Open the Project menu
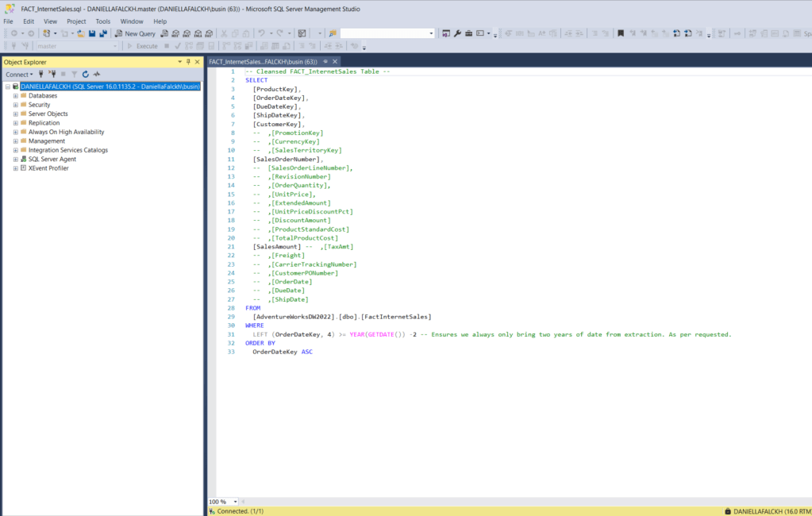This screenshot has width=812, height=516. [x=76, y=21]
